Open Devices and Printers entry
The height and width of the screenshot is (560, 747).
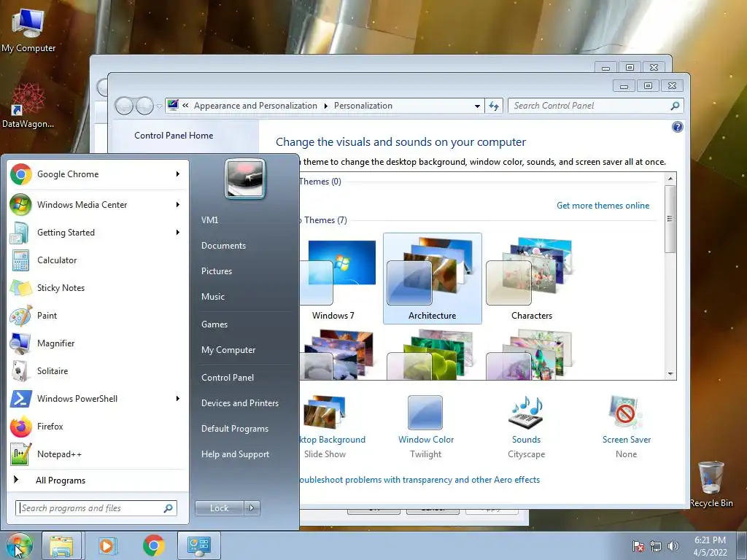(240, 403)
